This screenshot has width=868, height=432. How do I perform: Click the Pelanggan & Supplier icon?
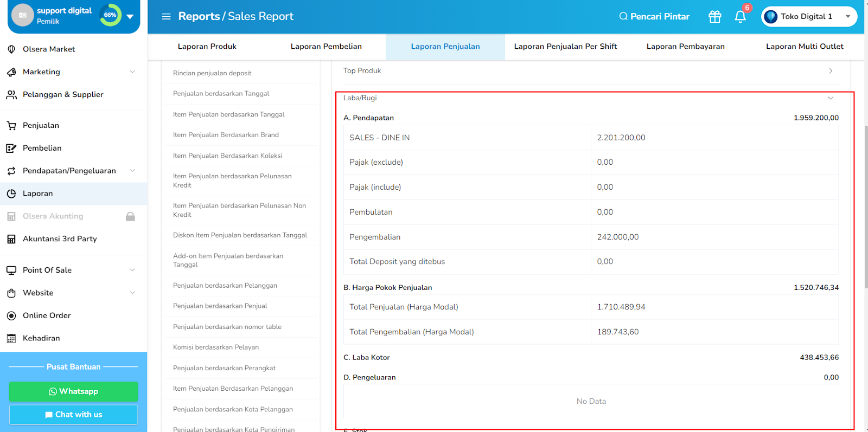[x=11, y=94]
